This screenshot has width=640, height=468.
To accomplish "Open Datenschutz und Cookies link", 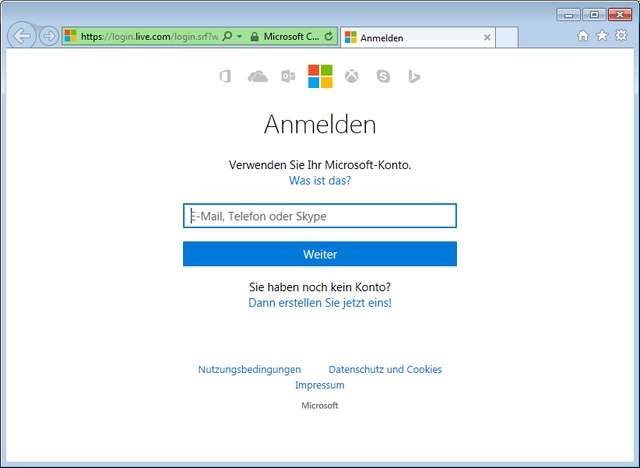I will point(385,370).
